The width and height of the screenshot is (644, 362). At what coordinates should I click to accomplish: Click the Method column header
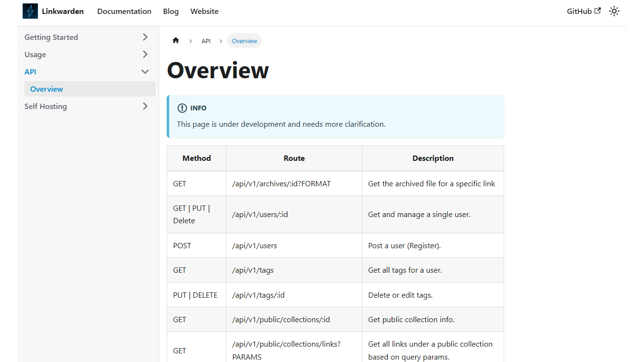pos(197,158)
